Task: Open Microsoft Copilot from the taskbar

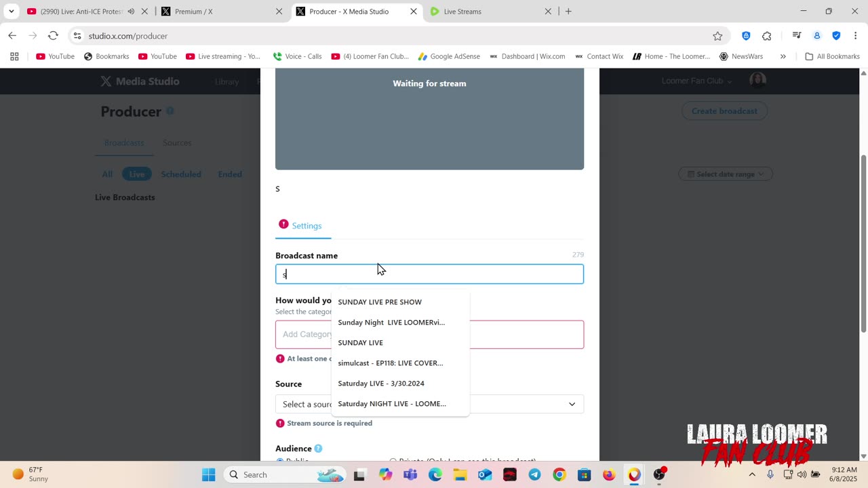Action: (x=385, y=474)
